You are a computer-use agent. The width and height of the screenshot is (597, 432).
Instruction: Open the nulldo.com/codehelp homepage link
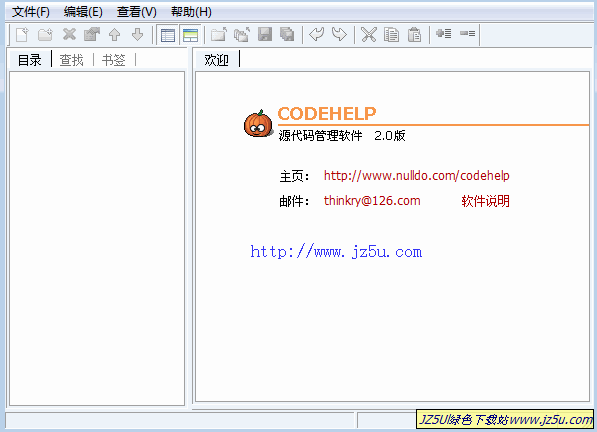(x=417, y=175)
